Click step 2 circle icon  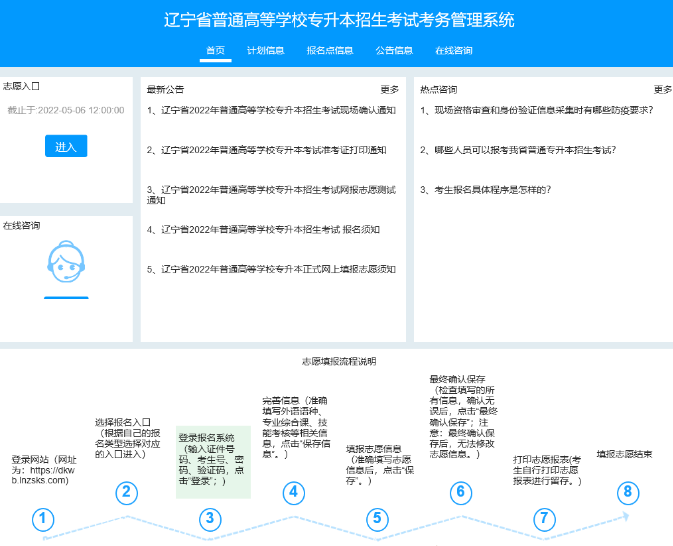[125, 491]
